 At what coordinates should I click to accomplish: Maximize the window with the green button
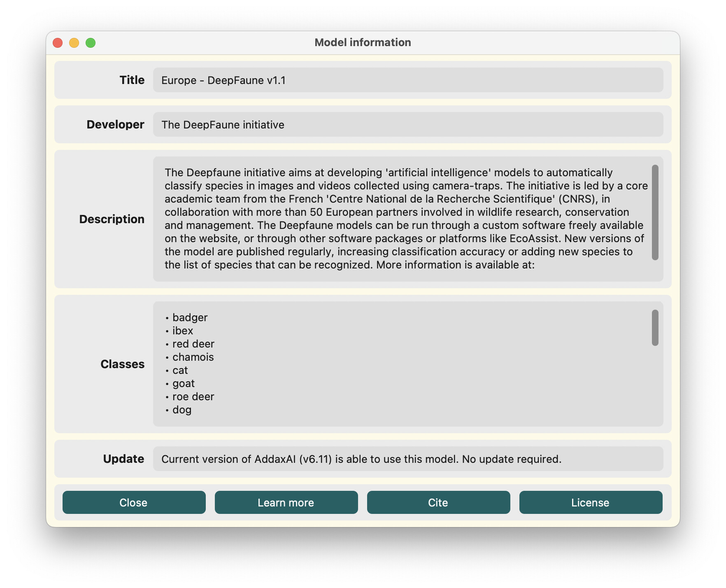[x=91, y=43]
